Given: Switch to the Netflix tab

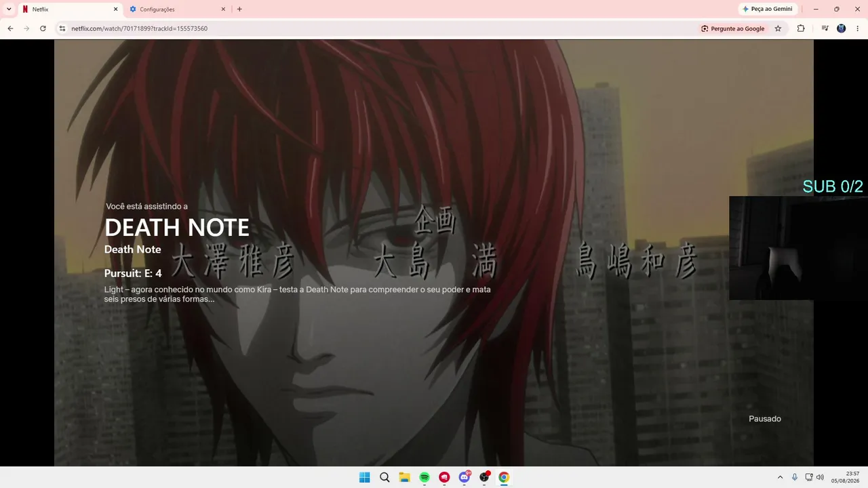Looking at the screenshot, I should point(69,9).
